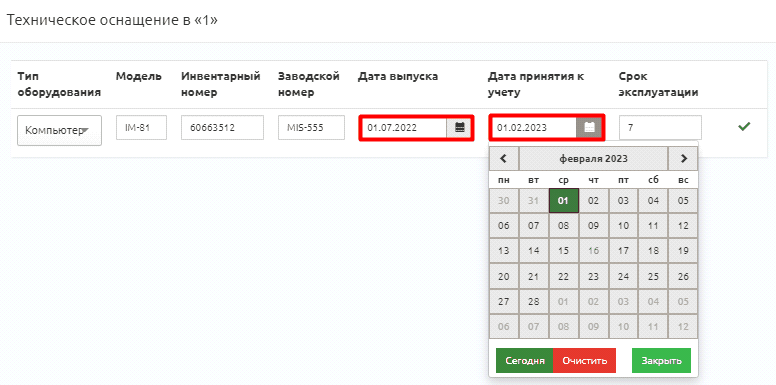The image size is (776, 385).
Task: Select day 05 in first calendar row
Action: click(683, 201)
